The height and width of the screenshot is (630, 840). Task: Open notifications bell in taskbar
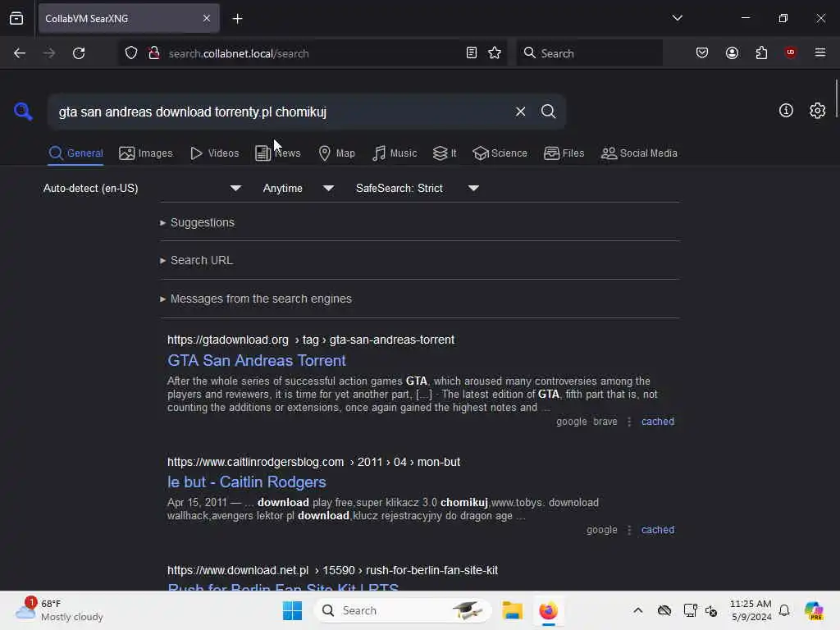(784, 610)
